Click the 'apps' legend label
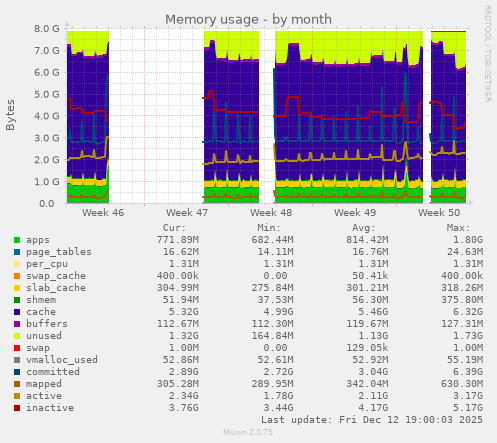Screen dimensions: 497x443 [38, 240]
